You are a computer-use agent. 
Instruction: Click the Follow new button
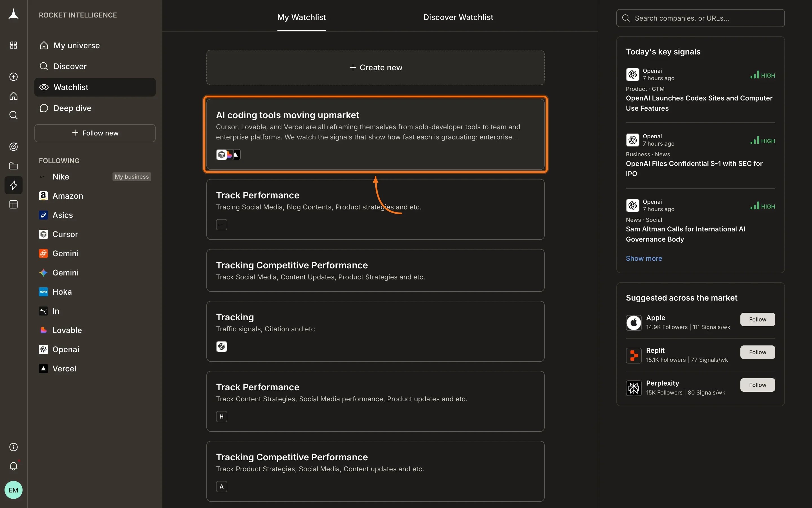click(x=95, y=133)
